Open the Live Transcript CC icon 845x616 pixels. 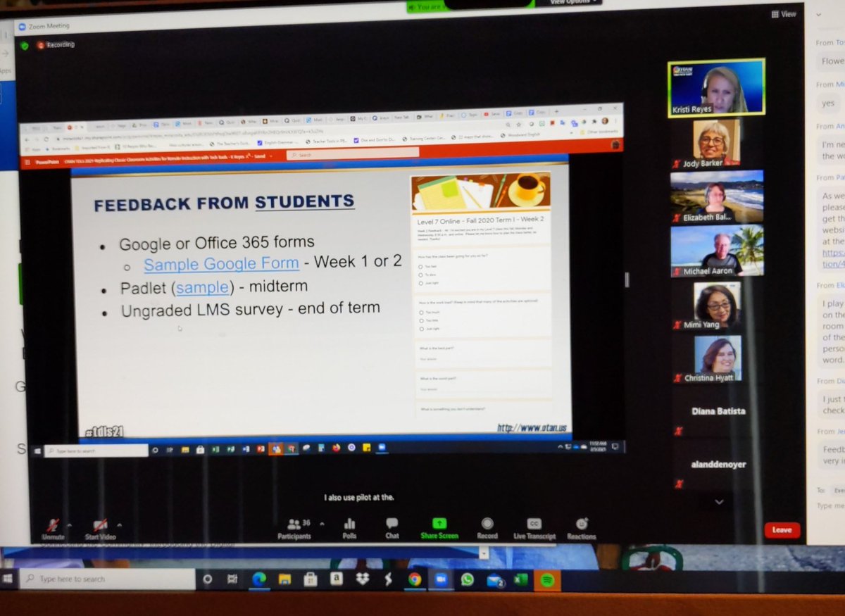click(x=534, y=523)
